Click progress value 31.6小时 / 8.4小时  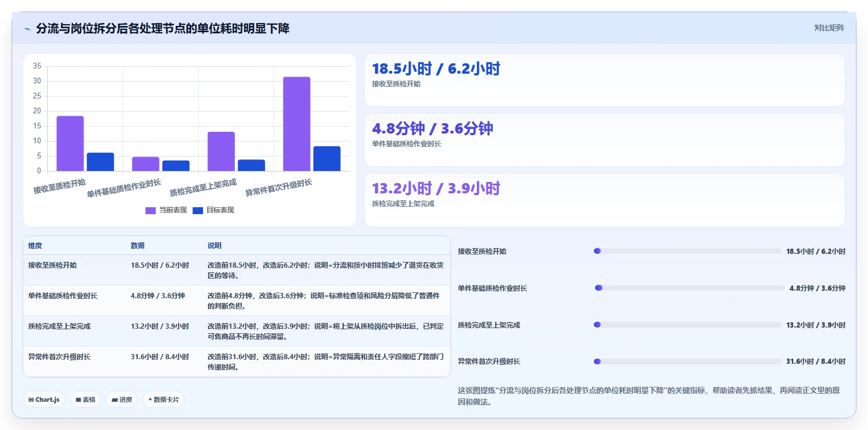(816, 361)
